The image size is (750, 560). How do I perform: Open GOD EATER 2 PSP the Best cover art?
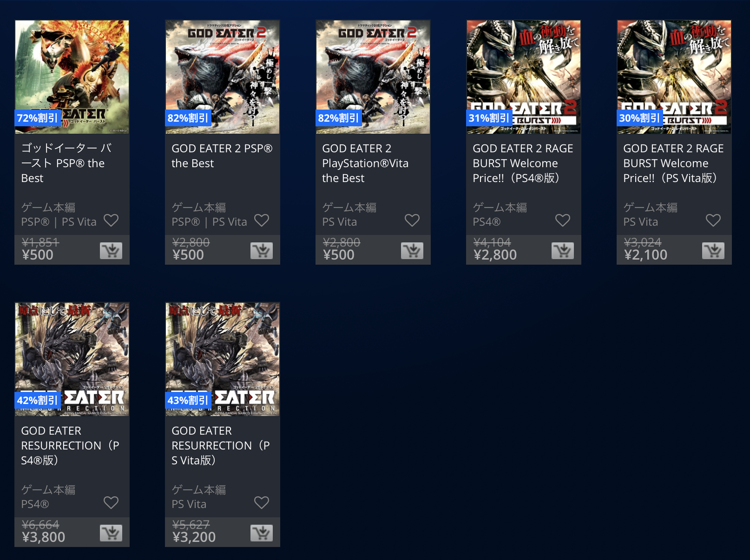223,77
